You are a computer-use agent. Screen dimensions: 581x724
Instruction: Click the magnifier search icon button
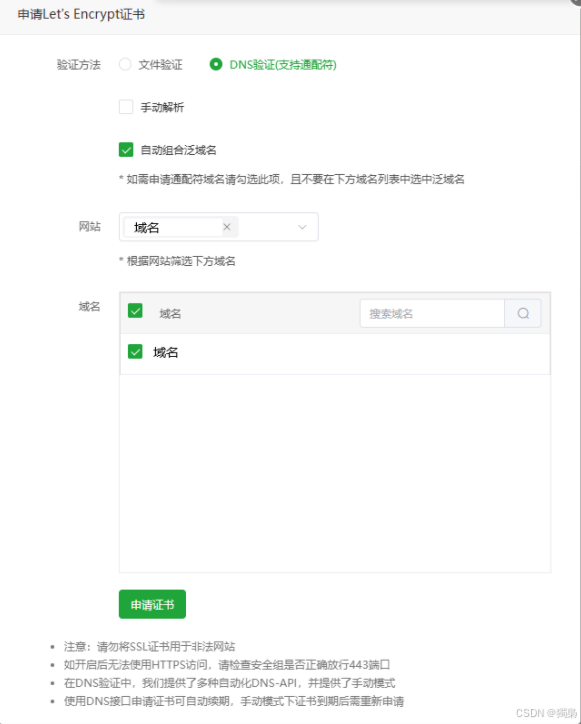click(x=523, y=314)
